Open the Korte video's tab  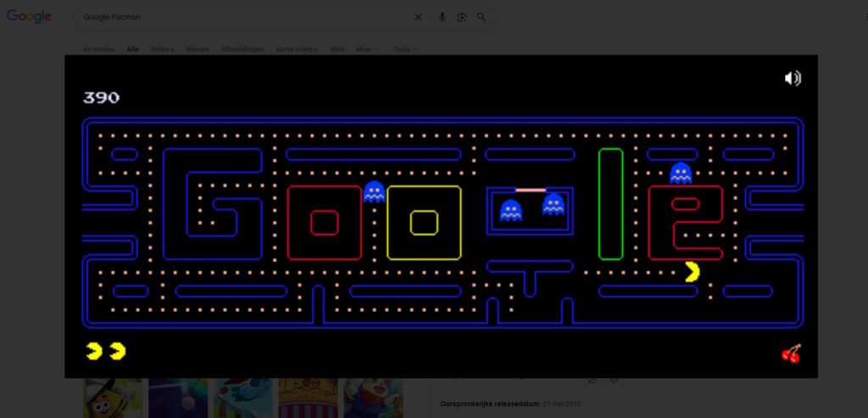tap(297, 49)
